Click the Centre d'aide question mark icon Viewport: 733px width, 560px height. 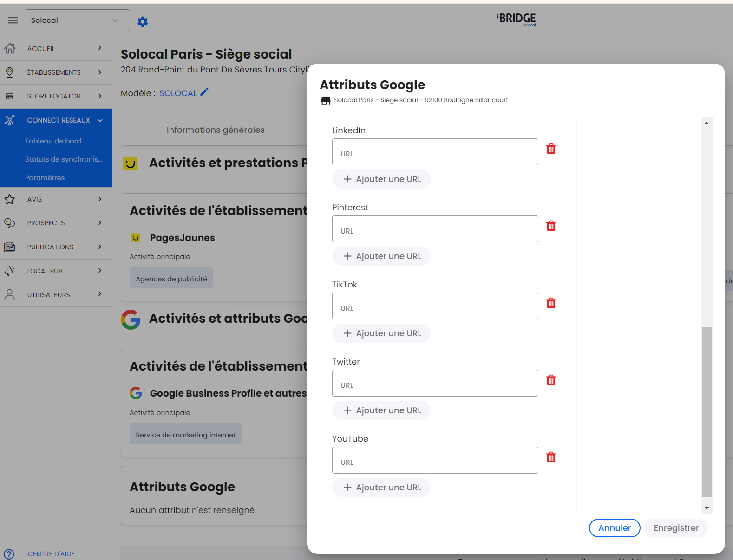(9, 554)
